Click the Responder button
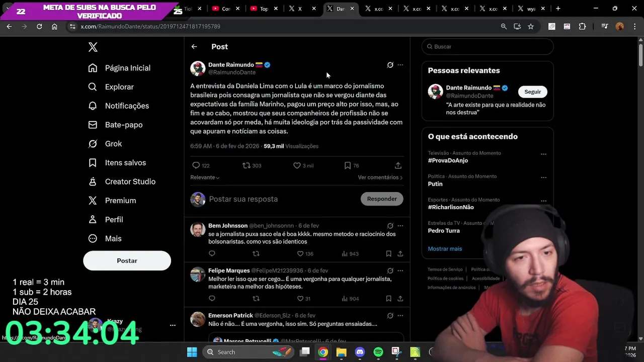Screen dimensions: 644x362 pos(382,199)
